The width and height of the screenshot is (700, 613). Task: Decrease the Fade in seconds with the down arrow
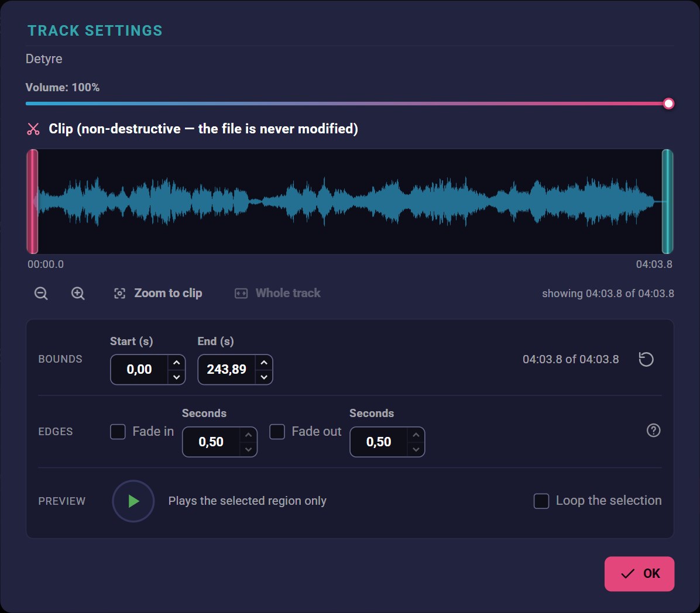248,449
